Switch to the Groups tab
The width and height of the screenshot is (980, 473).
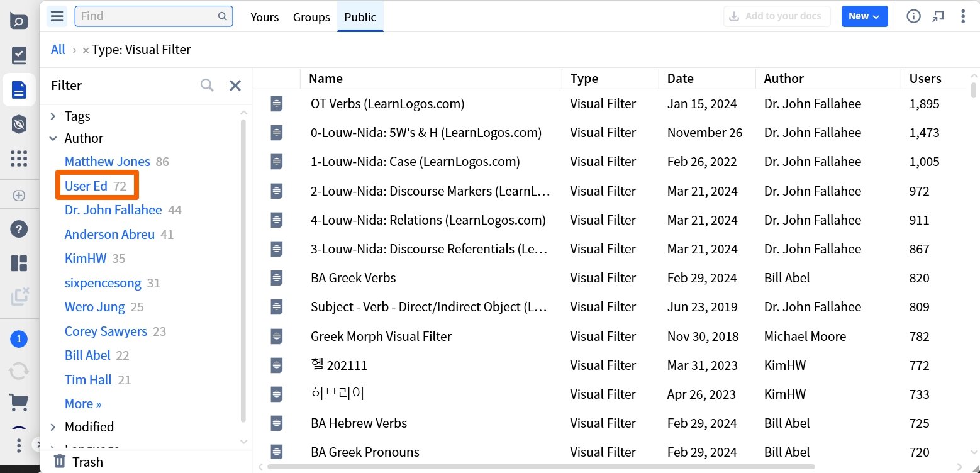click(x=311, y=17)
